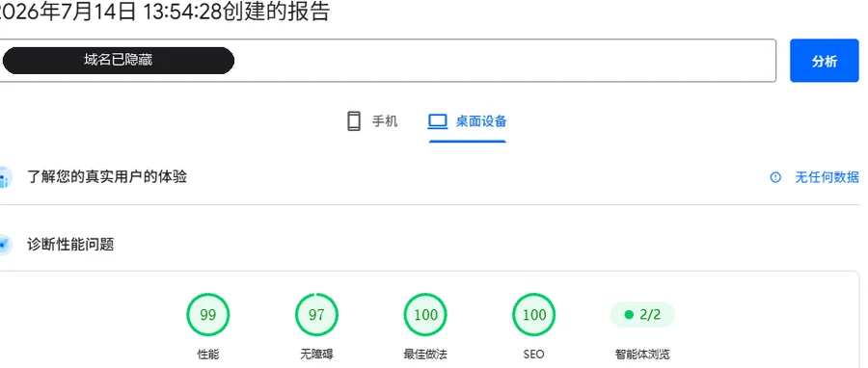Click the laptop icon beside 桌面设备

pyautogui.click(x=438, y=121)
